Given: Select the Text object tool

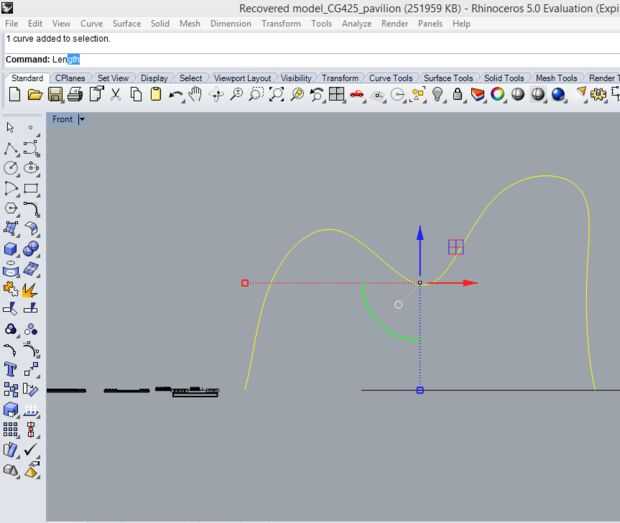Looking at the screenshot, I should pos(12,370).
